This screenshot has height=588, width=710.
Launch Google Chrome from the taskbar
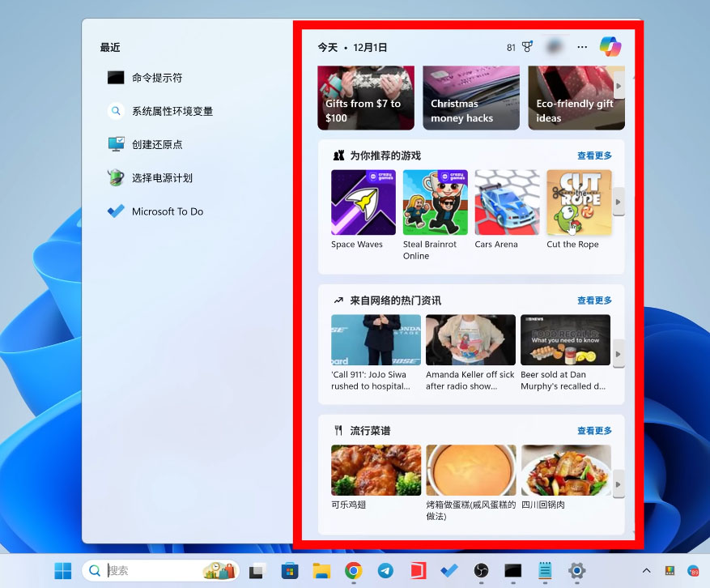[353, 571]
